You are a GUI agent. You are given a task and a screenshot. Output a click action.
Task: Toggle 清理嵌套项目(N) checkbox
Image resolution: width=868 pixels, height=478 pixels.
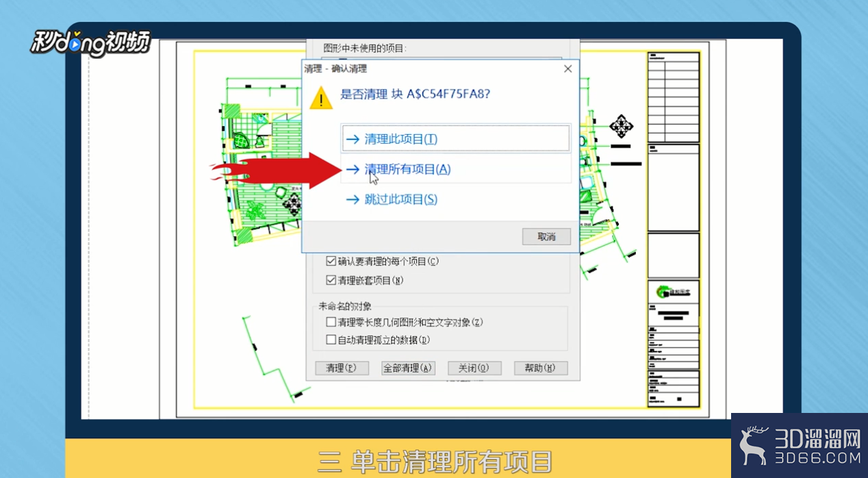click(331, 280)
